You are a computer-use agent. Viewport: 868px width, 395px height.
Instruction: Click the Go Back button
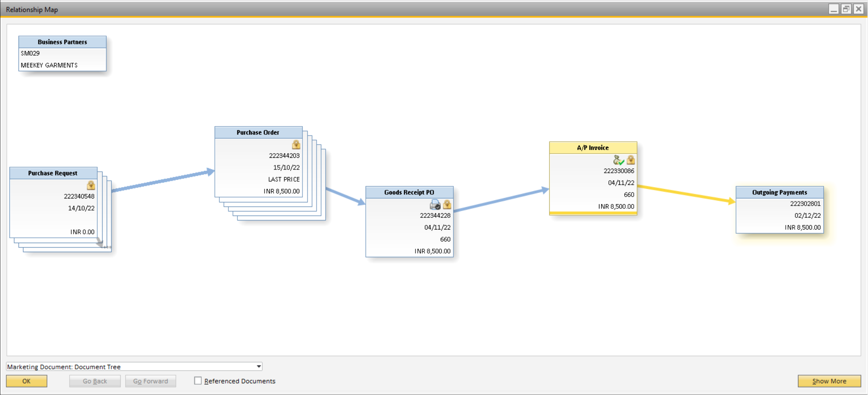95,381
